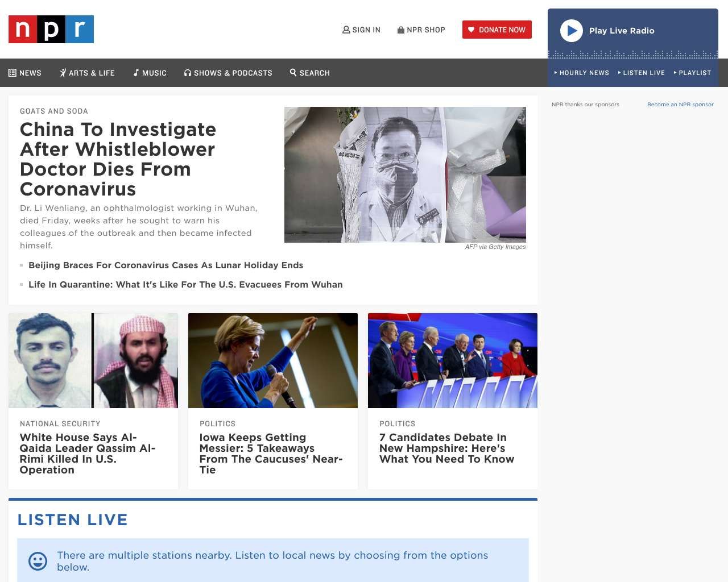Screen dimensions: 728x582
Task: Open the New Hampshire debate photo
Action: coord(453,360)
